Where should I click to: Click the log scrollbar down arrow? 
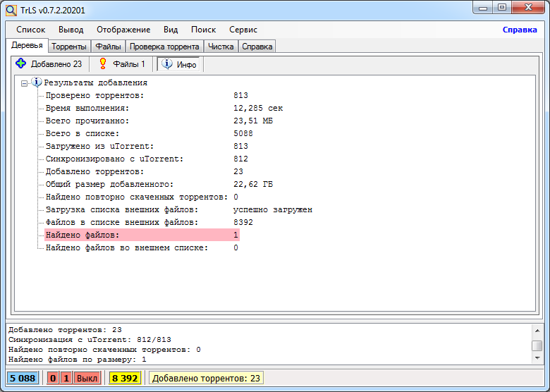pyautogui.click(x=537, y=358)
